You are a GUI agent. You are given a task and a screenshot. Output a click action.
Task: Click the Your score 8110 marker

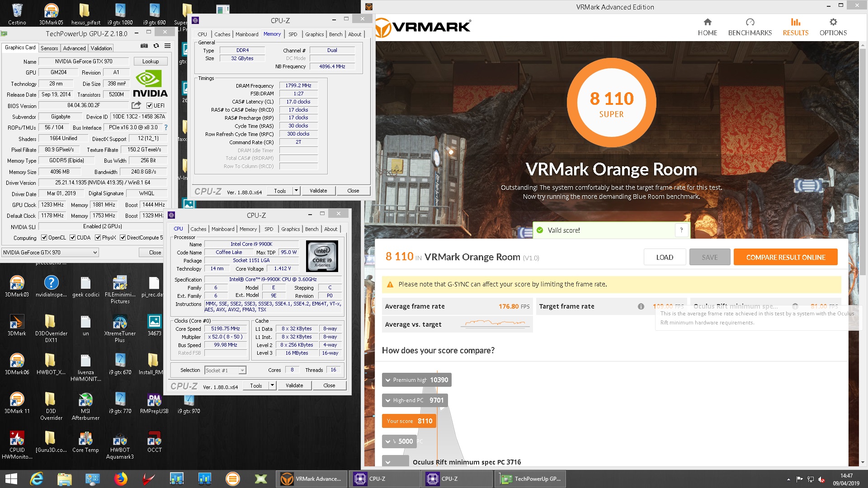tap(409, 421)
